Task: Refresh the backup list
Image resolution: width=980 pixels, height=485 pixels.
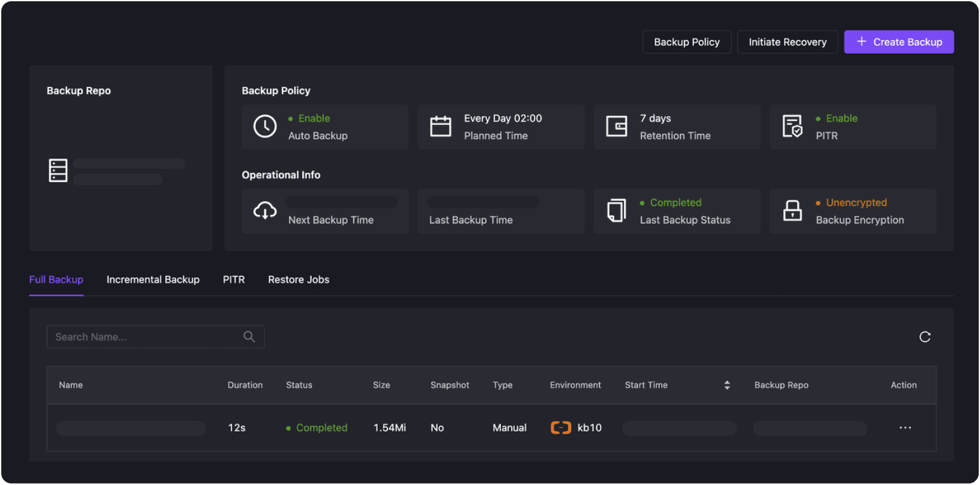Action: pos(925,337)
